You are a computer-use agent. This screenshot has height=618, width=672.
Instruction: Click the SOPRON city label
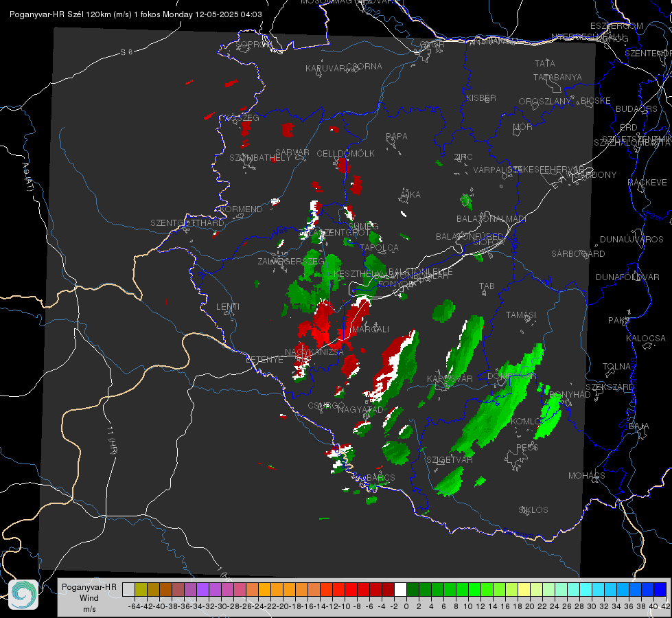(x=254, y=44)
